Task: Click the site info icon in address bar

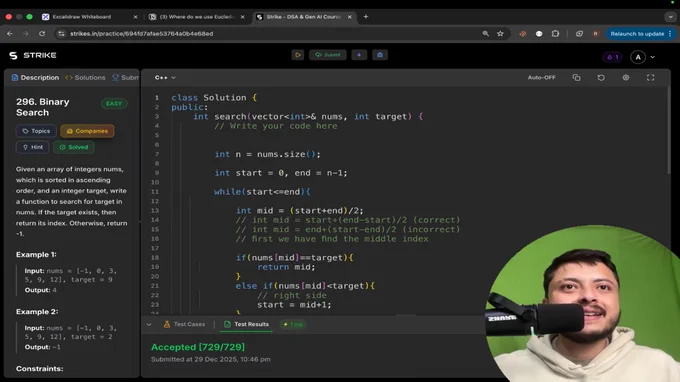Action: tap(61, 33)
